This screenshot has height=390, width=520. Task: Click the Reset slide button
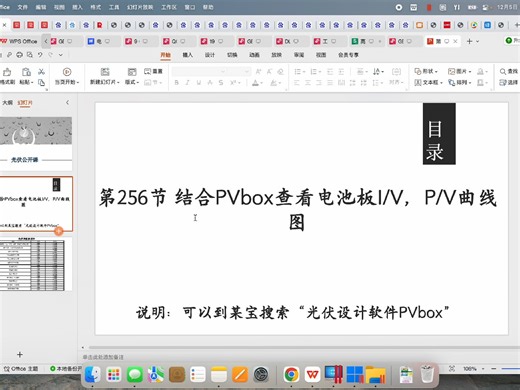point(153,71)
